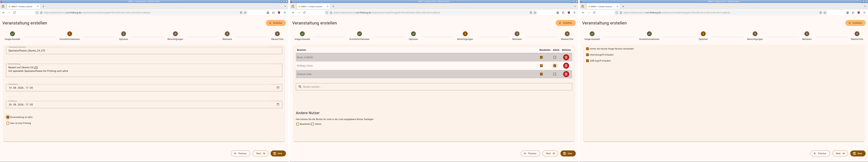Focus the Veranstaltungsname text field
Viewport: 868px width, 162px height.
point(144,51)
